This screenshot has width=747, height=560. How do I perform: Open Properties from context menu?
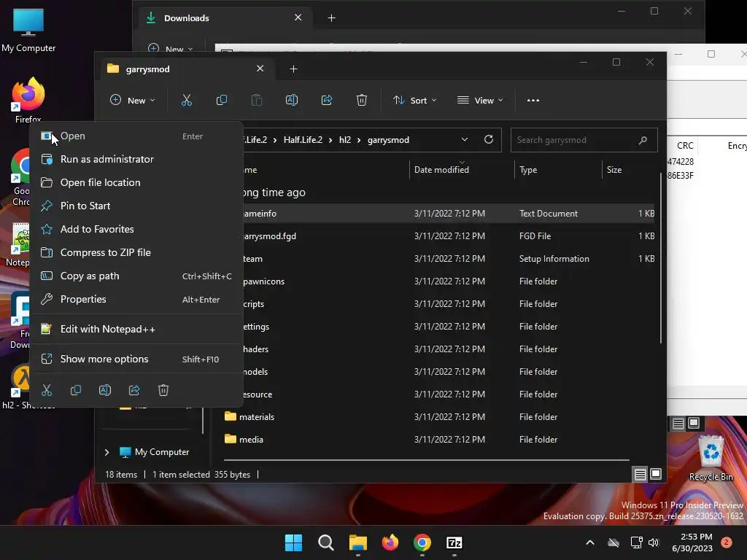point(136,299)
